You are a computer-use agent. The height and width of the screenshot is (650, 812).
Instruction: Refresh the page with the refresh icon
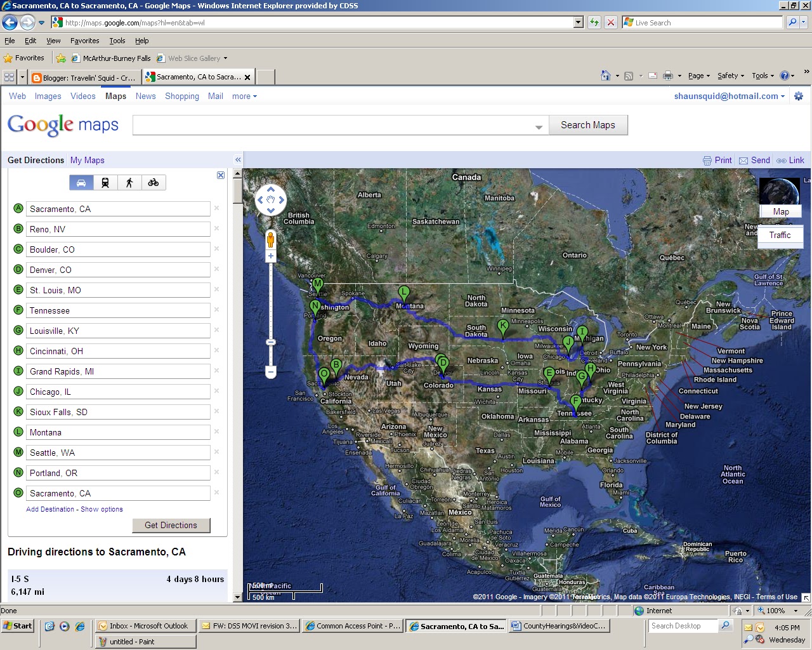tap(594, 23)
